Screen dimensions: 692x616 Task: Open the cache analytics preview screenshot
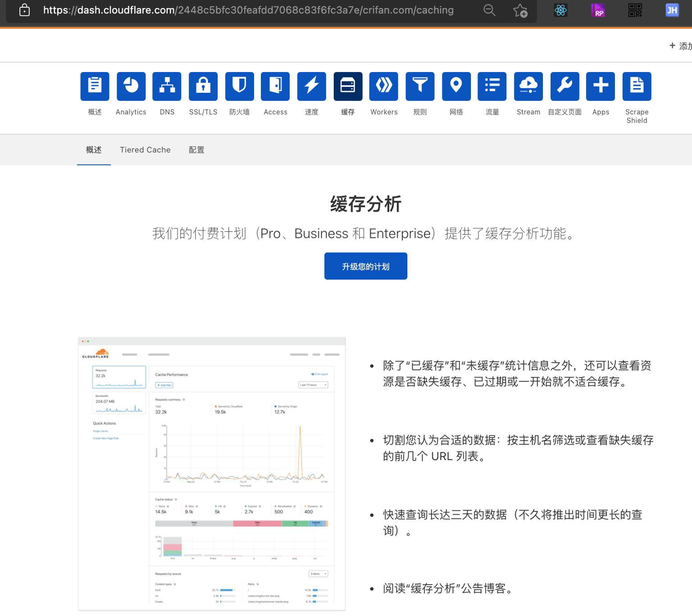(212, 474)
